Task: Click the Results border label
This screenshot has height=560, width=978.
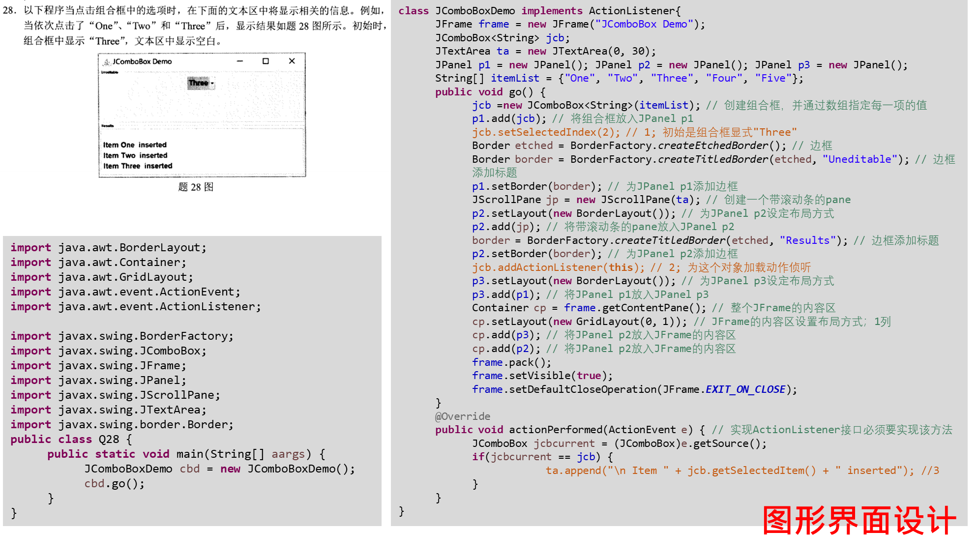Action: (108, 126)
